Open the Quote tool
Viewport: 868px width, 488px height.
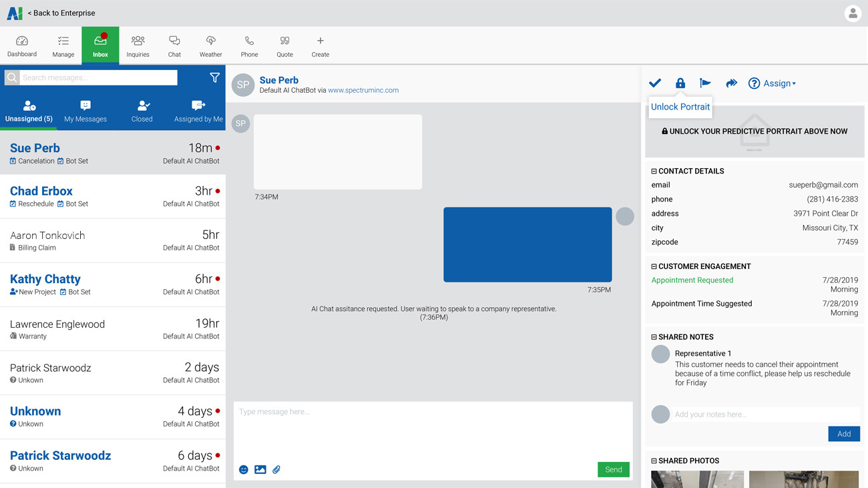tap(284, 45)
